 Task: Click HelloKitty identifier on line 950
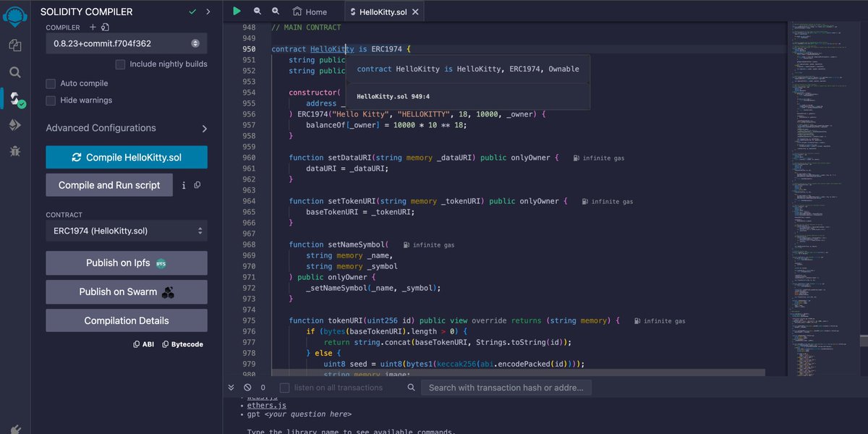[x=332, y=49]
